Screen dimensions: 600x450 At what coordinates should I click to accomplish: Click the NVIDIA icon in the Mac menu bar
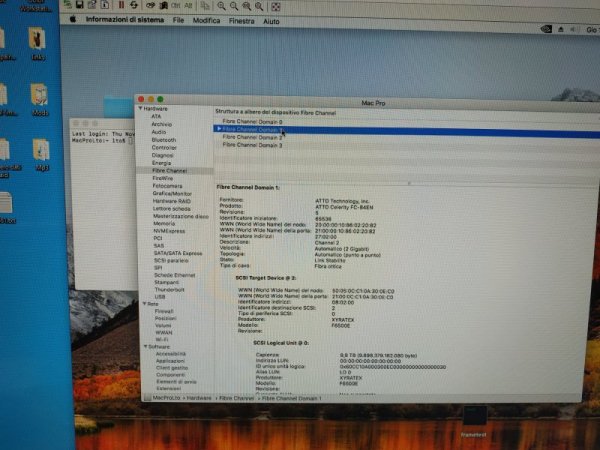coord(546,29)
